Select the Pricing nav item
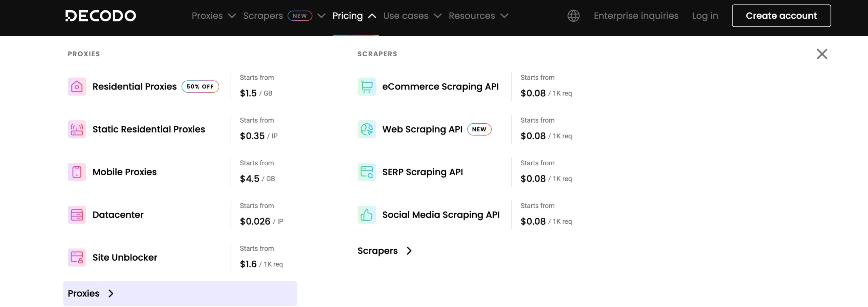Image resolution: width=868 pixels, height=307 pixels. (x=348, y=16)
